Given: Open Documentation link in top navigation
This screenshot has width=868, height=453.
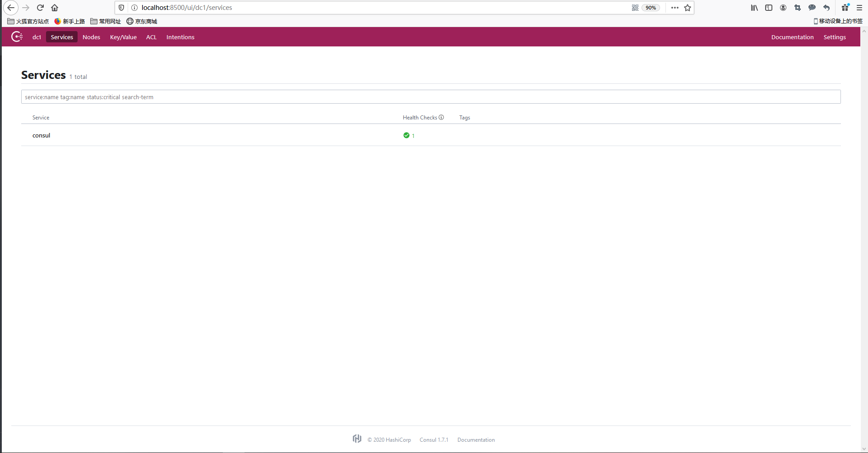Looking at the screenshot, I should click(792, 37).
